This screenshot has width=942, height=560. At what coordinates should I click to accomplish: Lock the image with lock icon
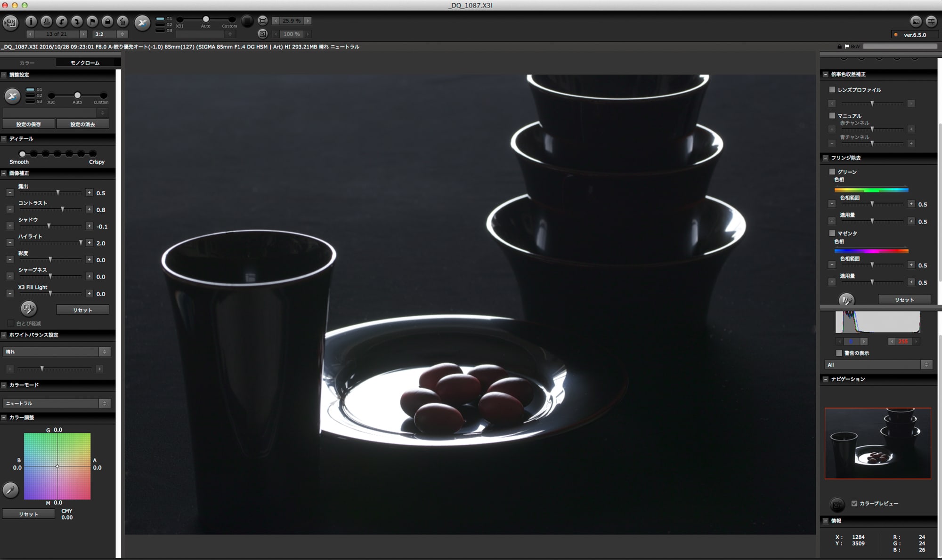pyautogui.click(x=107, y=21)
